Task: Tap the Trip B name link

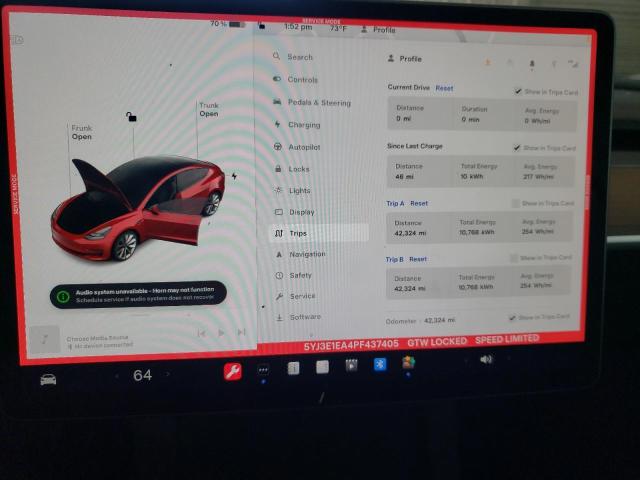Action: click(x=394, y=259)
